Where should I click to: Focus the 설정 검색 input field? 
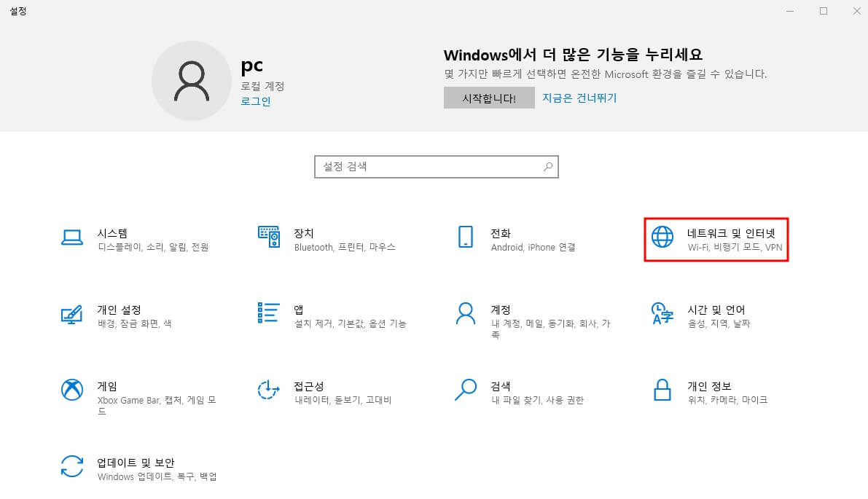pyautogui.click(x=437, y=167)
